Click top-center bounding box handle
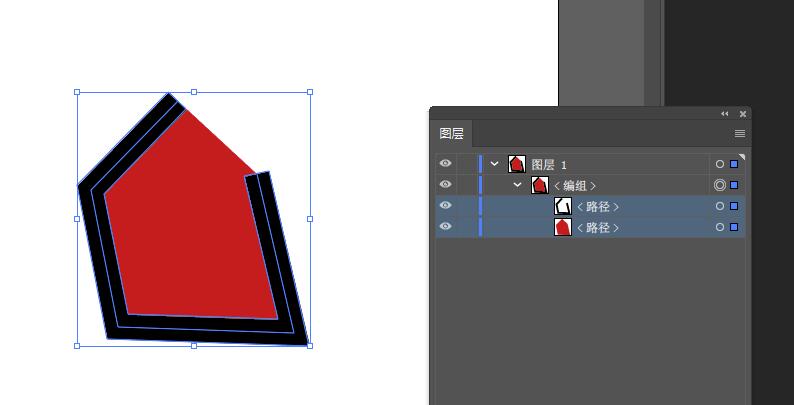The width and height of the screenshot is (794, 405). 194,92
